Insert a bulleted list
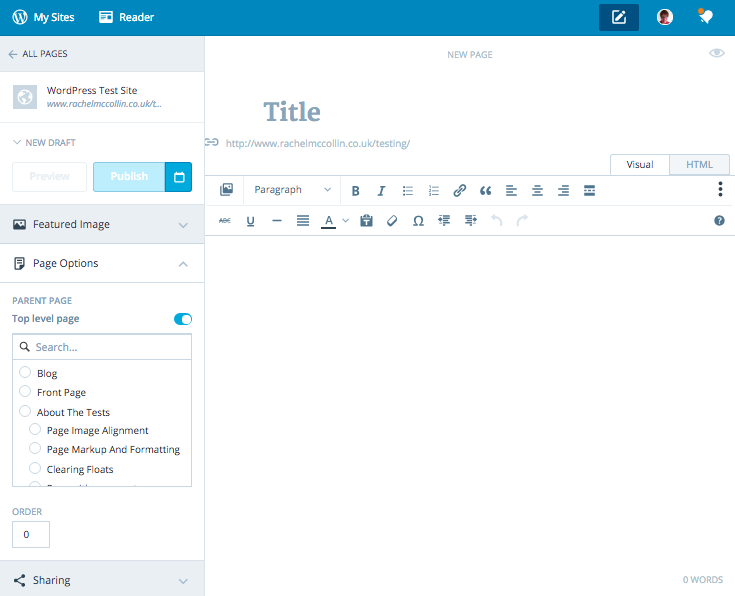735x596 pixels. click(408, 191)
